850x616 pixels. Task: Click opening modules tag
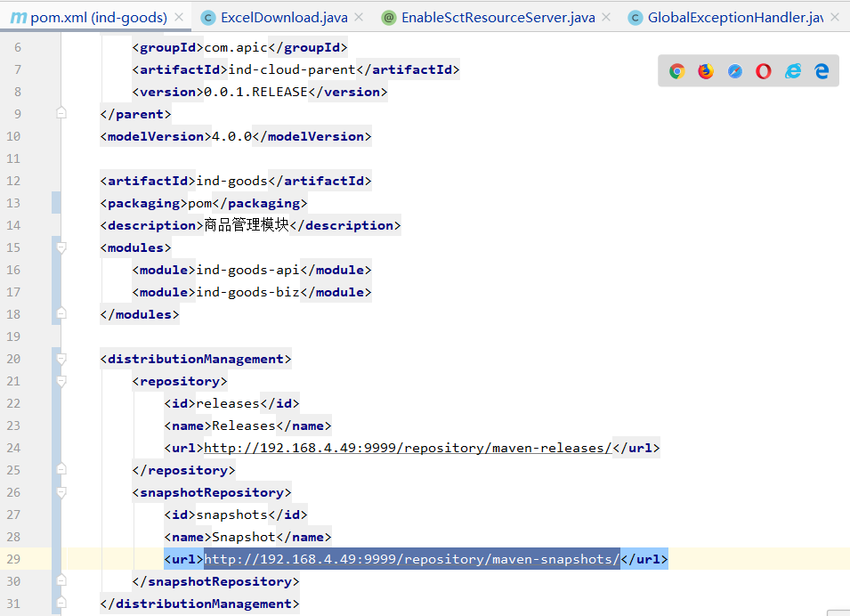[x=135, y=247]
